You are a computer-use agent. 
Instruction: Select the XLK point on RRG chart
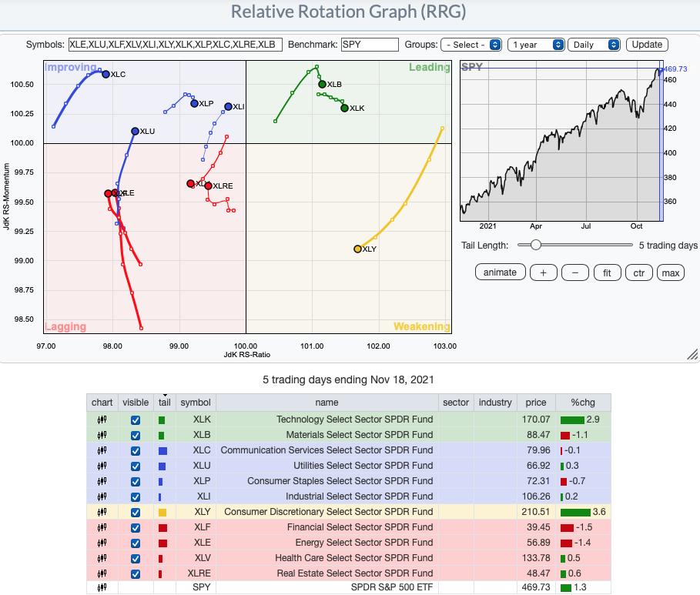[x=344, y=108]
